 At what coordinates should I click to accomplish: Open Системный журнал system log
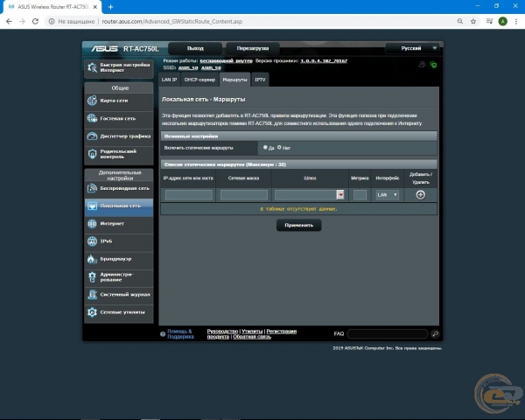118,295
